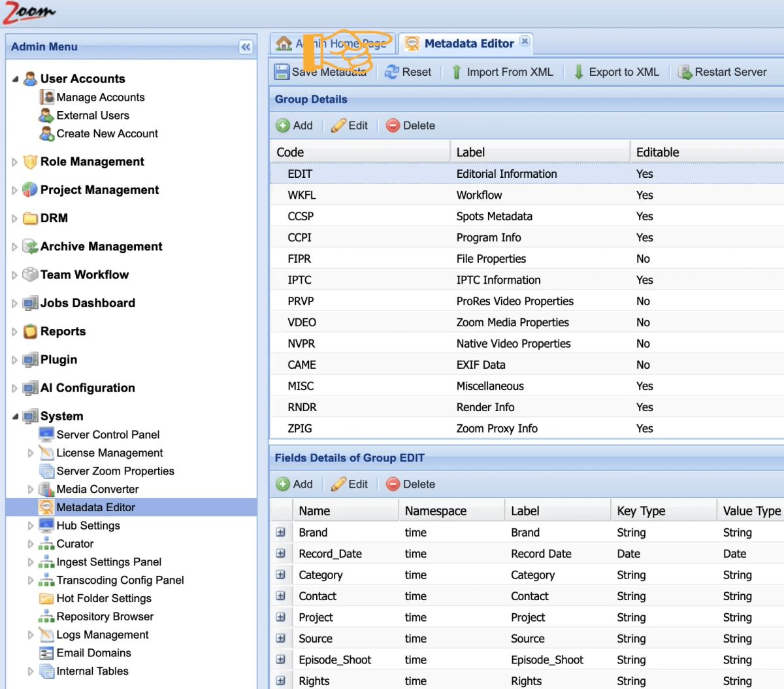This screenshot has height=689, width=784.
Task: Collapse the Admin Menu panel
Action: tap(246, 47)
